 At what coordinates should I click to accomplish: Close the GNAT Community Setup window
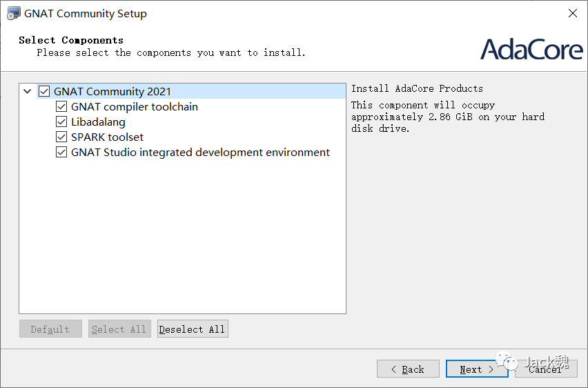(572, 13)
